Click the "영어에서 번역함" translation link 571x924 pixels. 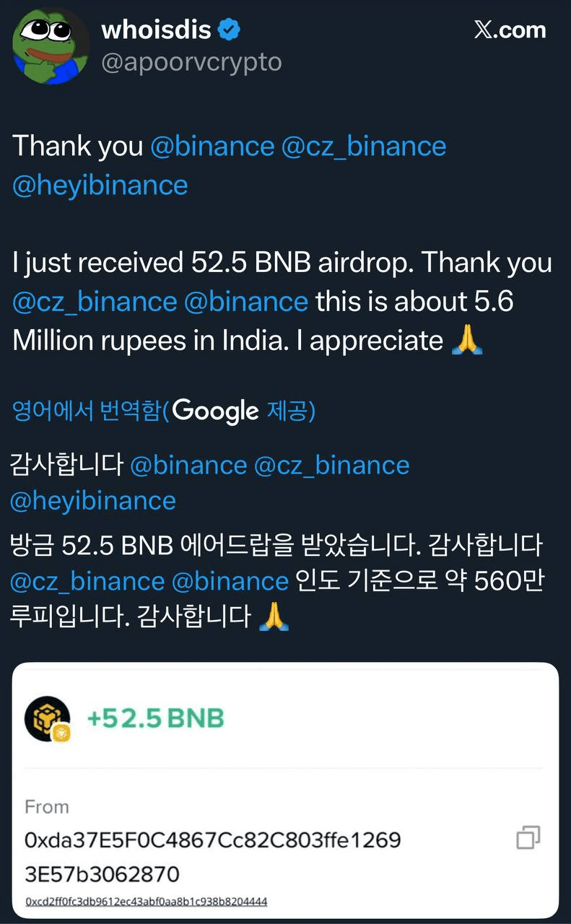click(87, 411)
